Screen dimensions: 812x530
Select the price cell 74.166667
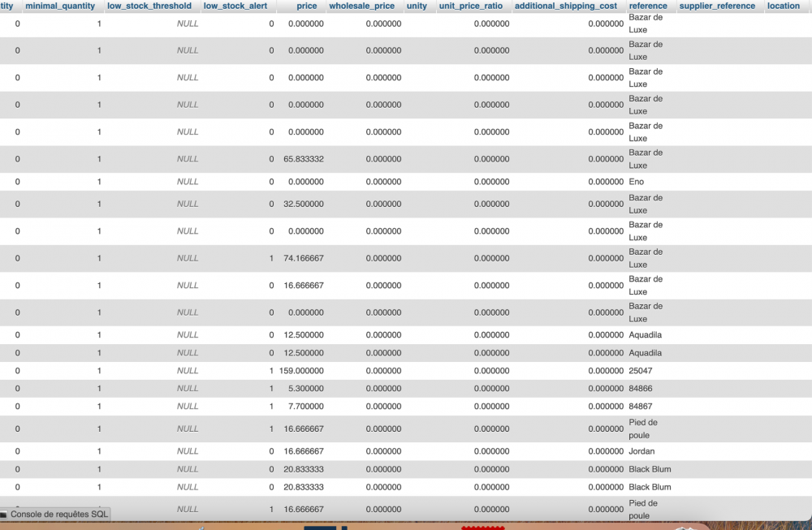(304, 258)
